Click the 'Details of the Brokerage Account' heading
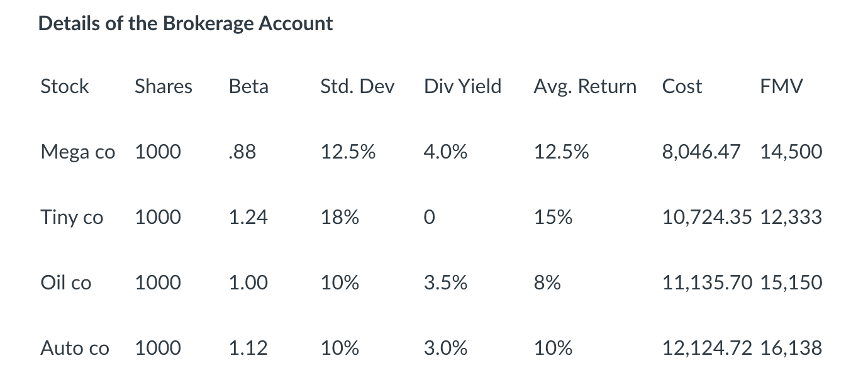Screen dimensions: 868x380 coord(186,24)
